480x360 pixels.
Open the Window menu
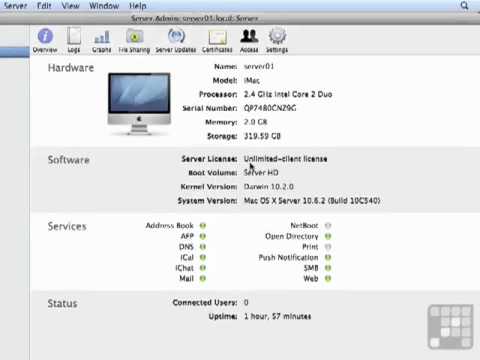pyautogui.click(x=104, y=6)
